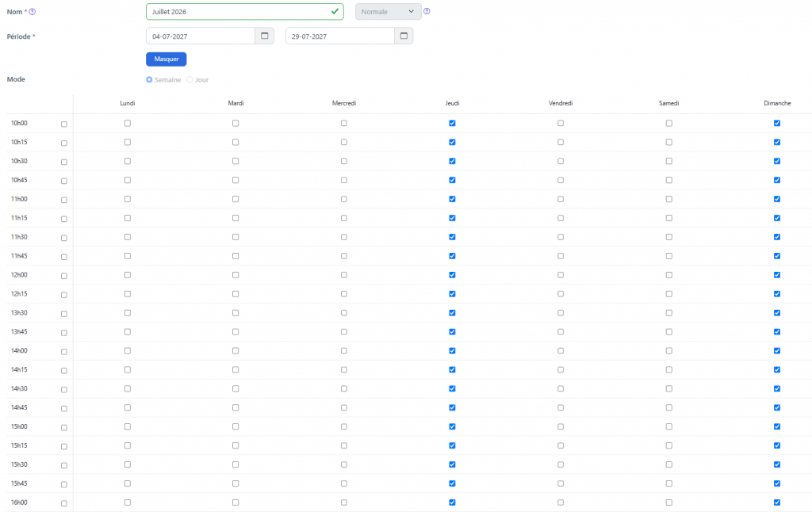The height and width of the screenshot is (512, 812).
Task: Edit end date field 29-07-2027
Action: 340,36
